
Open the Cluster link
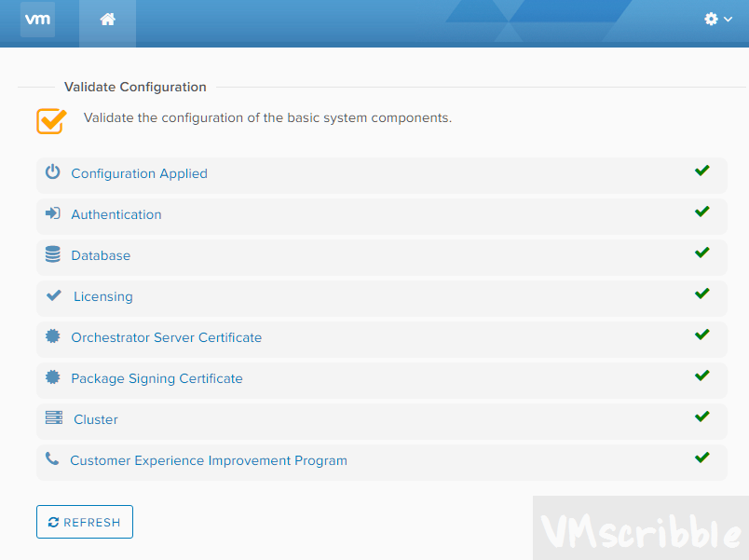96,419
